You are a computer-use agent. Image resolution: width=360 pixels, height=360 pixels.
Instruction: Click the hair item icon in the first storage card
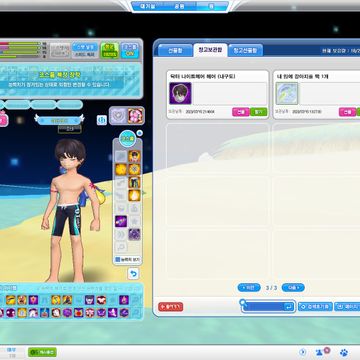point(180,94)
